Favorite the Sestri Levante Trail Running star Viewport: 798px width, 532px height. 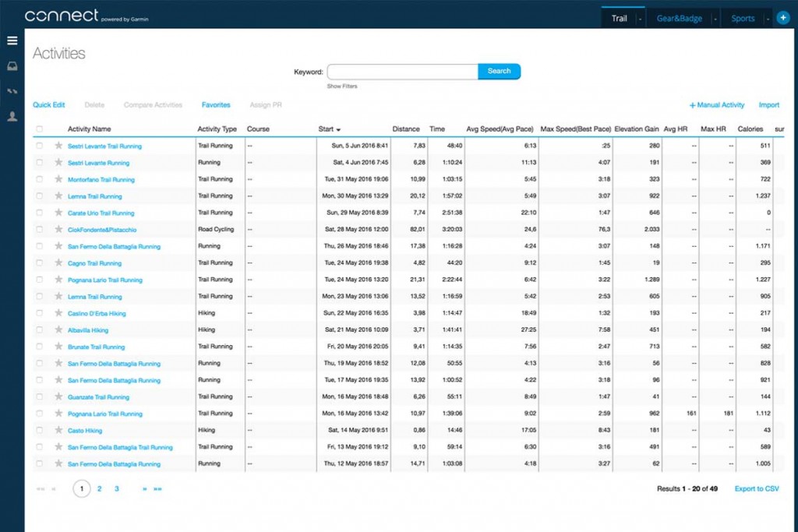click(x=58, y=146)
